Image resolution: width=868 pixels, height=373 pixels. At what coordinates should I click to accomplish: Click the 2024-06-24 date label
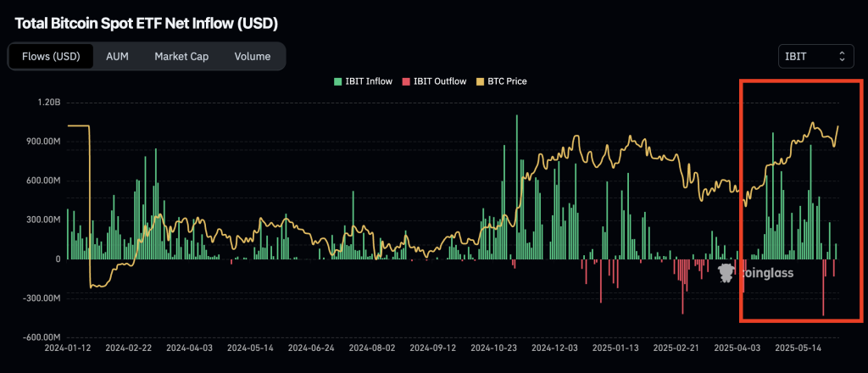pos(310,348)
